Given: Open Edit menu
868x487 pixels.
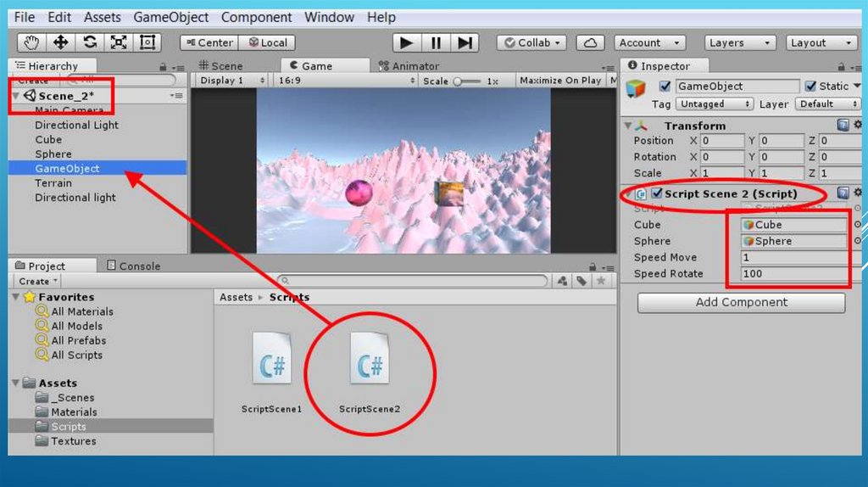Looking at the screenshot, I should tap(59, 17).
